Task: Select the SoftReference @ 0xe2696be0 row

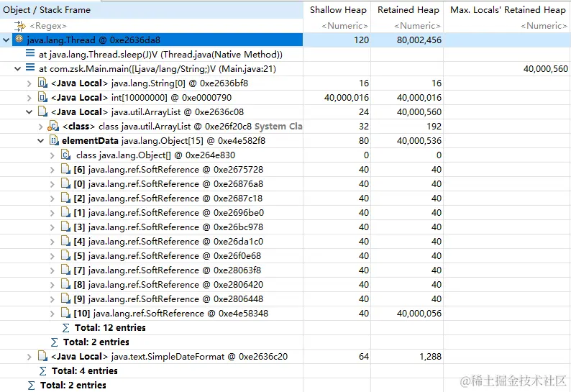Action: pos(168,213)
